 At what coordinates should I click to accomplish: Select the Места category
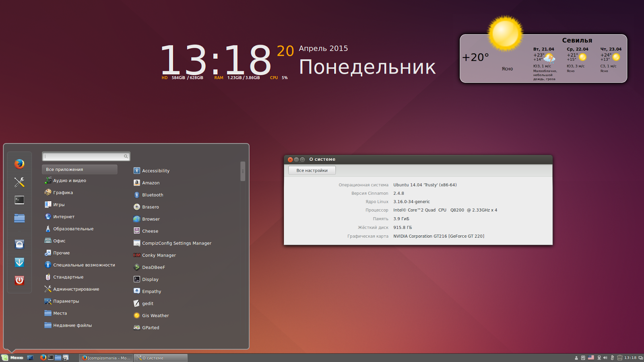pos(56,313)
